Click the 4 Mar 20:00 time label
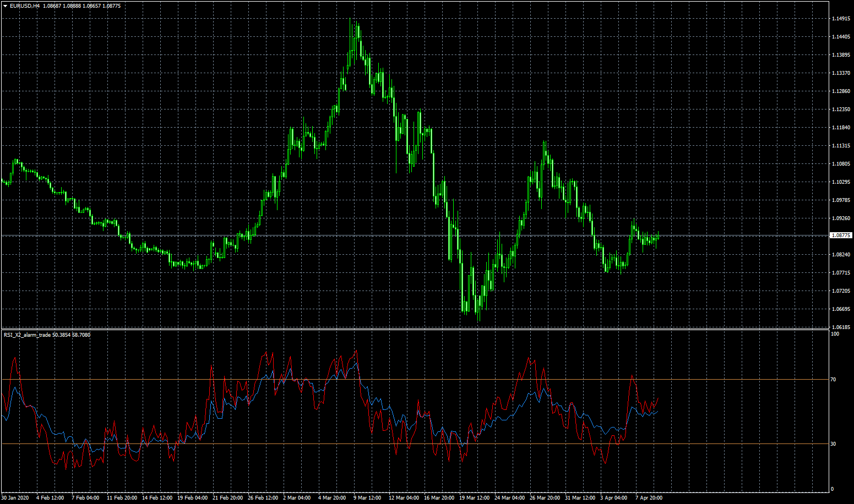The image size is (854, 504). coord(332,498)
